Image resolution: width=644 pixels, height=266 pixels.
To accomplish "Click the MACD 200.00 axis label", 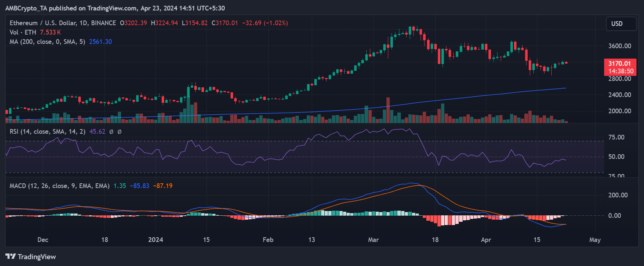I will tap(618, 195).
